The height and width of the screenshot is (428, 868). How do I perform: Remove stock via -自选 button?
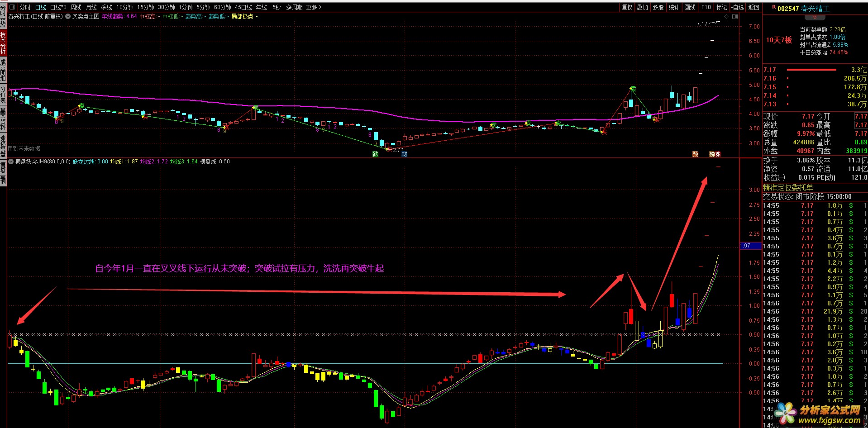click(x=738, y=7)
